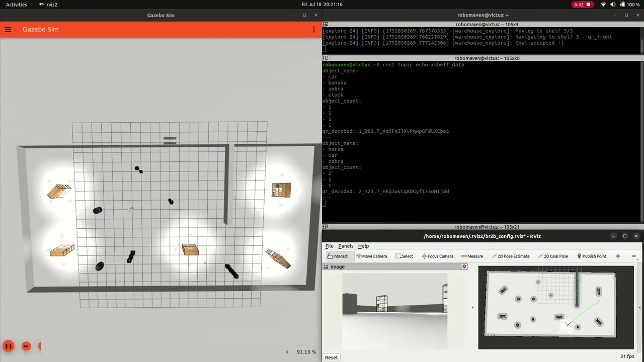The height and width of the screenshot is (362, 644).
Task: Choose the Move Camera tool in RViz
Action: click(371, 256)
